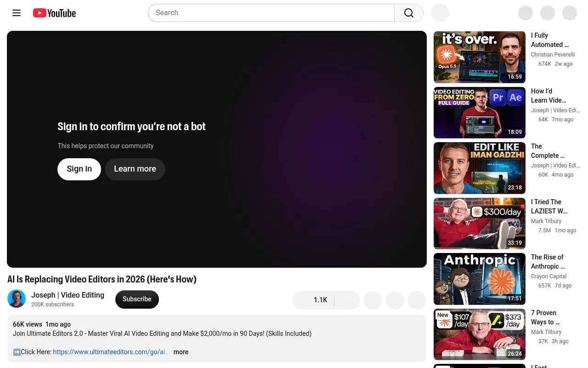Open Video Editing From Zero thumbnail

click(480, 113)
